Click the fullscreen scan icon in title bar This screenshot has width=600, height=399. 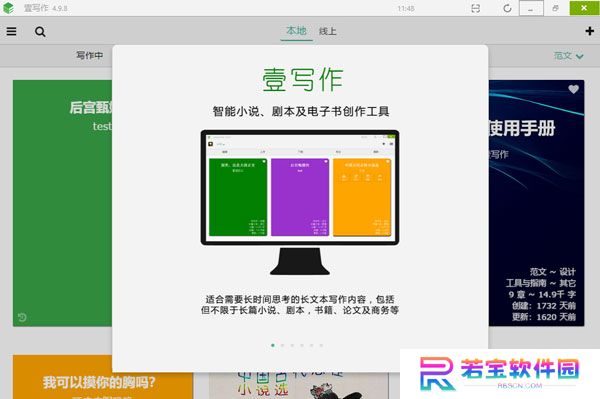pos(475,8)
